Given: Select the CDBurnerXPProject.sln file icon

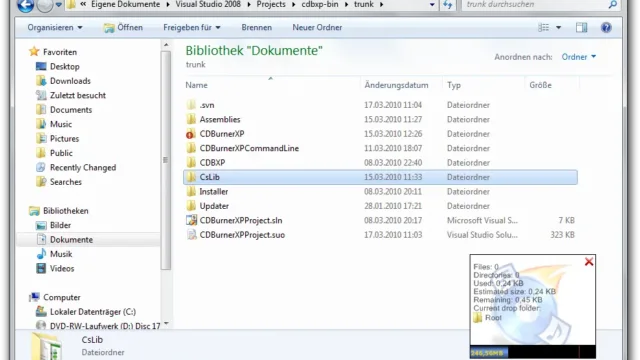Looking at the screenshot, I should click(x=191, y=220).
